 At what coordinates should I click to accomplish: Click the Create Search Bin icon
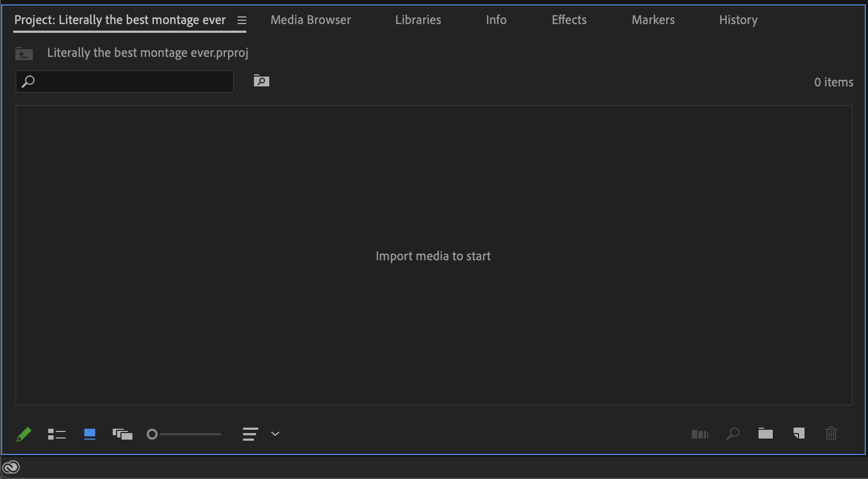pos(262,81)
